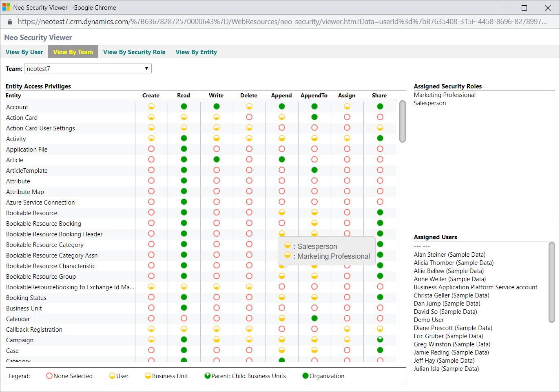
Task: Click the Article row Append privilege icon
Action: [x=282, y=159]
